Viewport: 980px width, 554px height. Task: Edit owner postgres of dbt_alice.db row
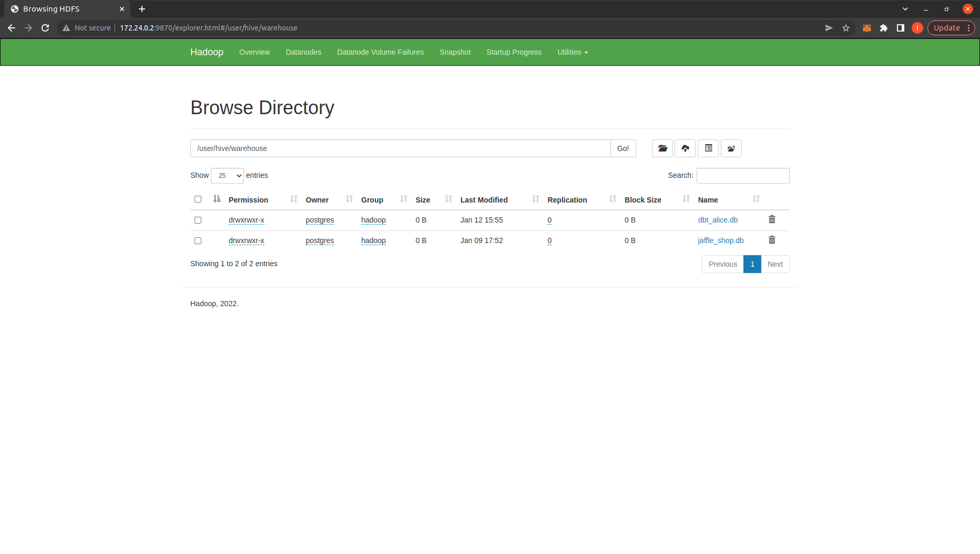click(320, 220)
